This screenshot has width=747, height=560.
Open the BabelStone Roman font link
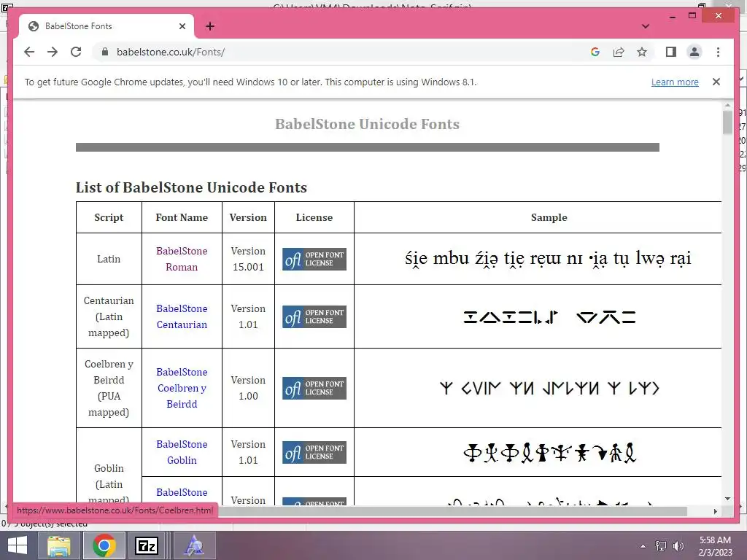[182, 259]
